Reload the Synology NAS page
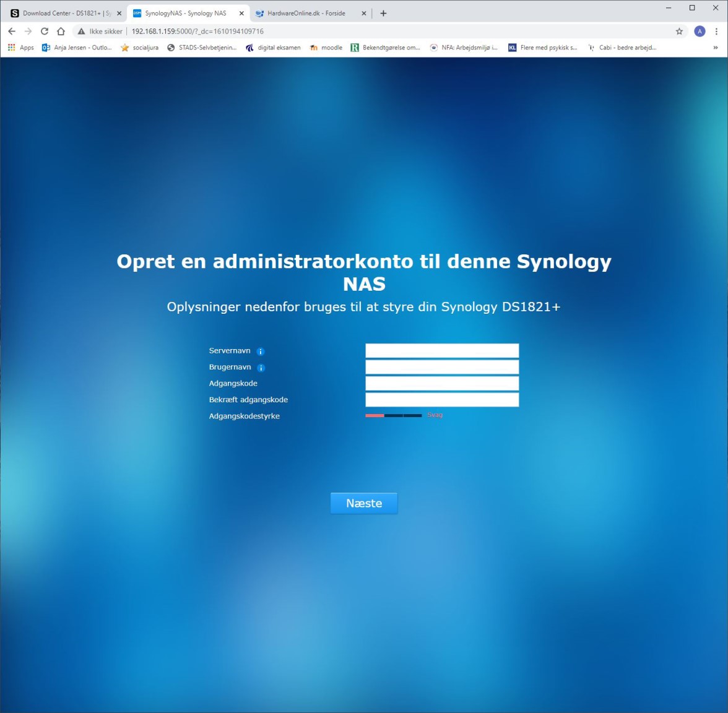The width and height of the screenshot is (728, 713). click(45, 31)
